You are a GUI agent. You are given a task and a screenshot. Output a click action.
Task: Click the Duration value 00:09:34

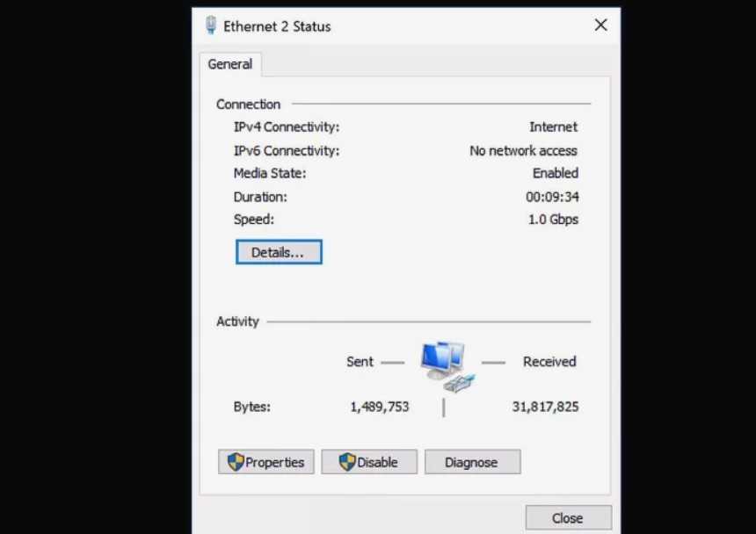click(x=552, y=197)
